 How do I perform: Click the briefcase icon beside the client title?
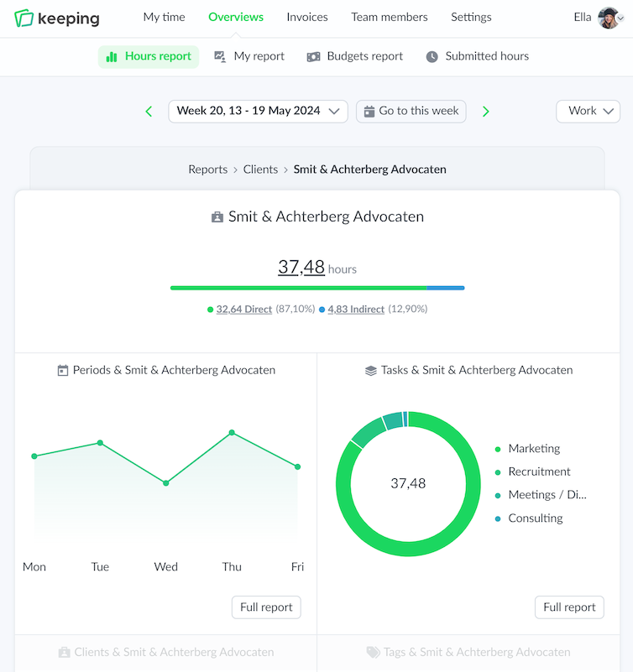coord(217,217)
